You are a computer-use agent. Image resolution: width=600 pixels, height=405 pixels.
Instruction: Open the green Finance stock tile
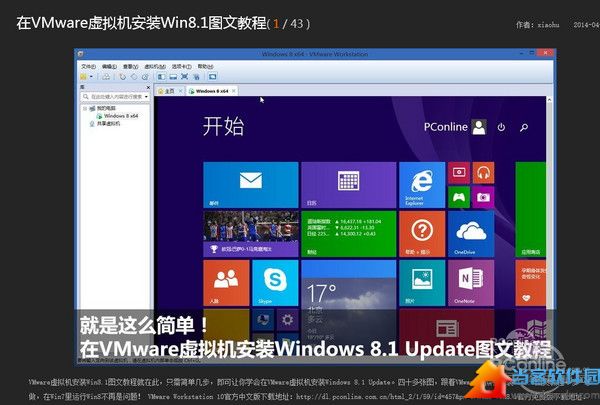(x=349, y=234)
